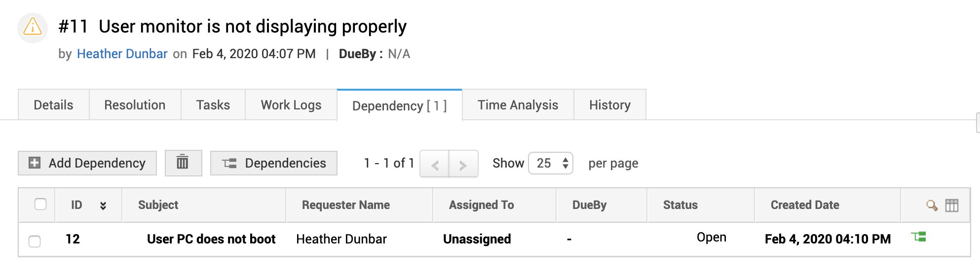Open the User PC does not boot request

coord(211,239)
